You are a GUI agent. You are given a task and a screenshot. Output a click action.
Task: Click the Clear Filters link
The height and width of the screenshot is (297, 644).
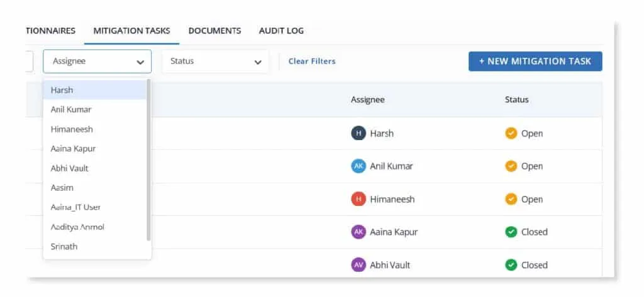(312, 61)
